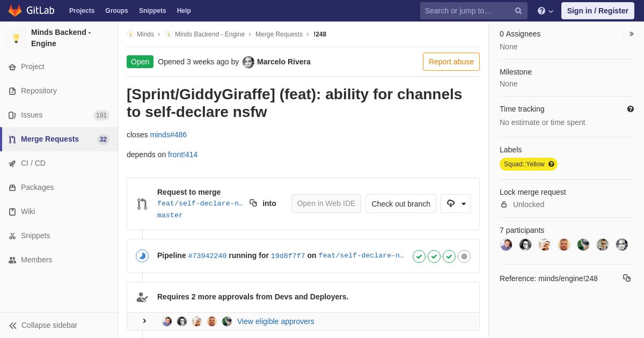Open front!414 merge request link
Screen dimensions: 644x338
182,155
